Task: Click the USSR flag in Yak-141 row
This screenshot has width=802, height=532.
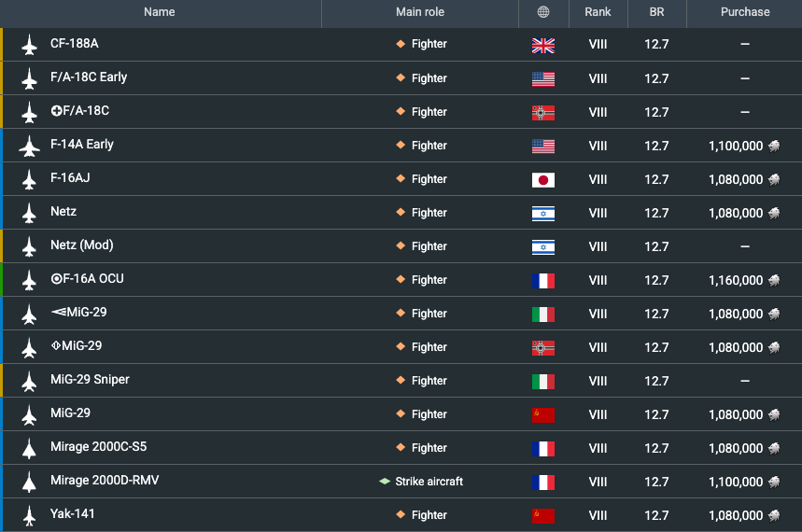Action: coord(543,515)
